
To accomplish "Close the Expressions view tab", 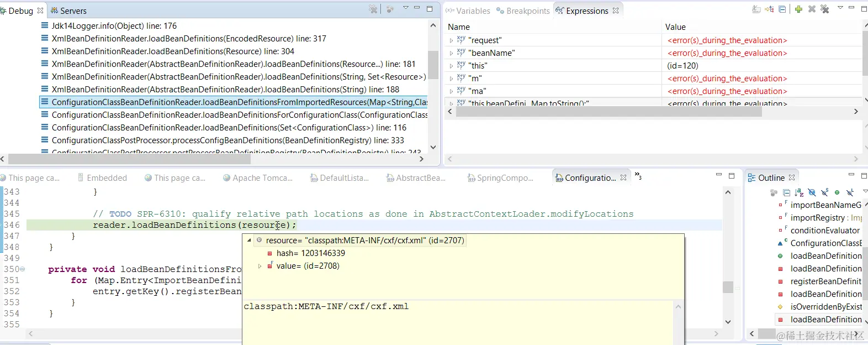I will click(616, 11).
